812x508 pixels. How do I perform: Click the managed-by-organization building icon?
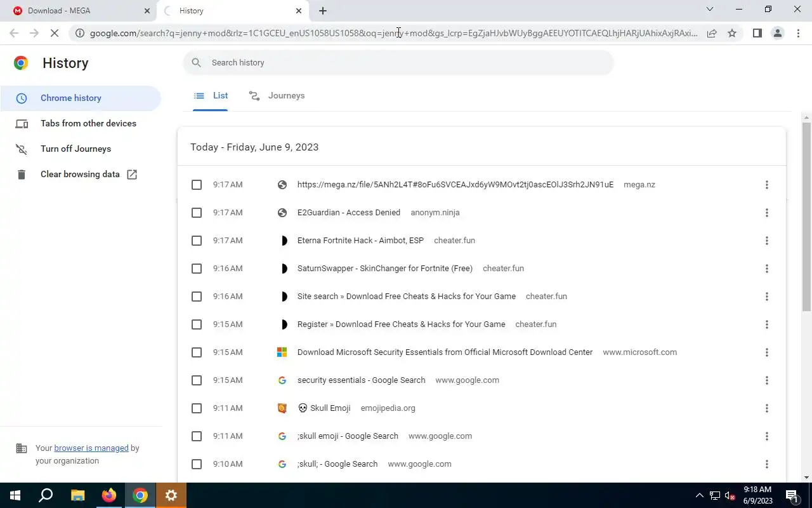(22, 448)
